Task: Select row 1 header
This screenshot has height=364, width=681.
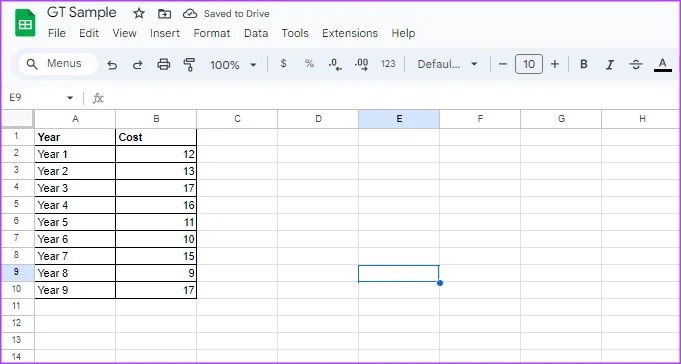Action: [x=18, y=137]
